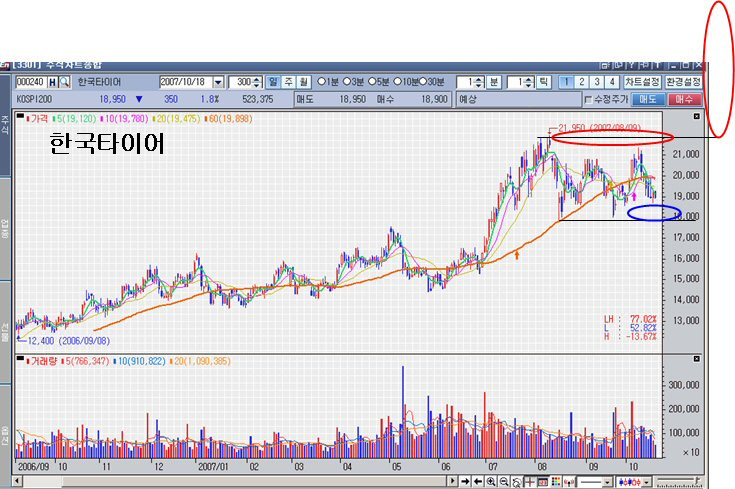
Task: Click the spinner arrows on the 틱 interval value
Action: pos(529,82)
